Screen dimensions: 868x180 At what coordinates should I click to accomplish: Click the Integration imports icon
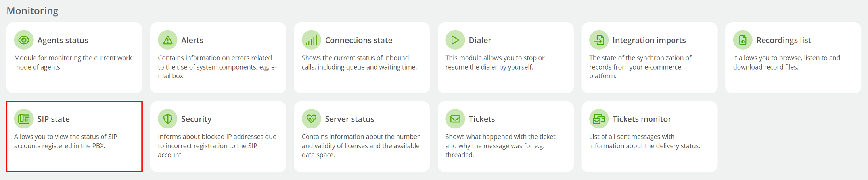pyautogui.click(x=599, y=40)
